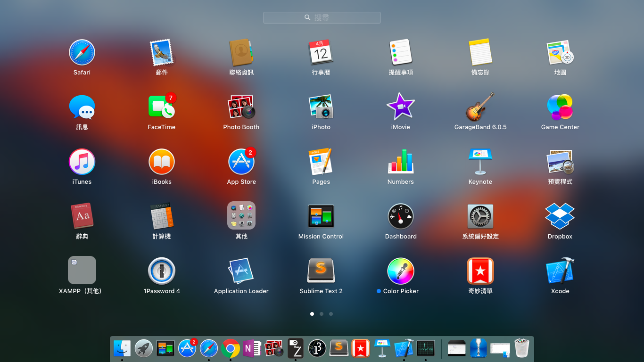Open the zip archive stack in Dock
Screen dimensions: 644x362
pos(479,348)
